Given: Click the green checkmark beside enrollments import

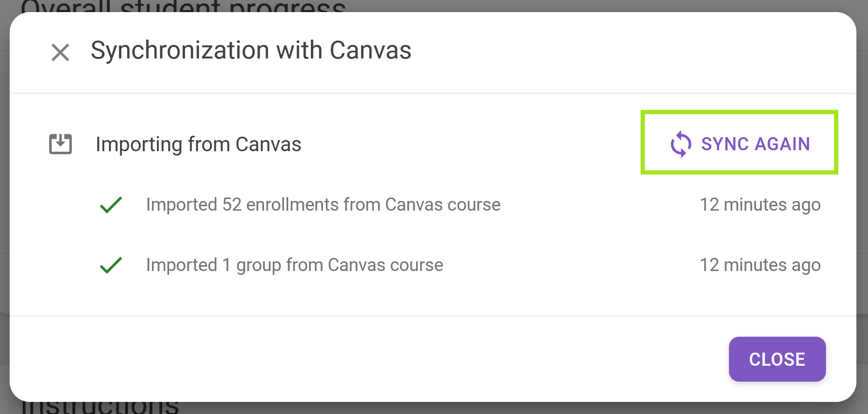Looking at the screenshot, I should [111, 205].
